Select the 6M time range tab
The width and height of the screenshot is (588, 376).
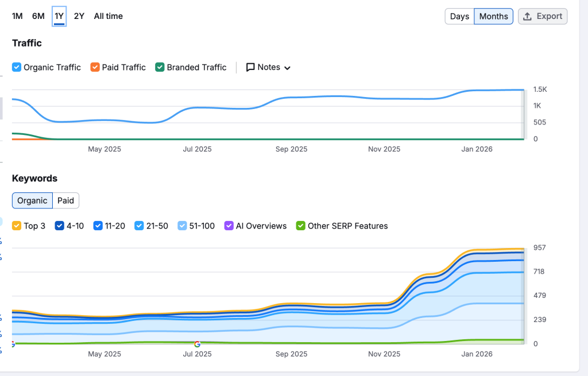pos(38,16)
